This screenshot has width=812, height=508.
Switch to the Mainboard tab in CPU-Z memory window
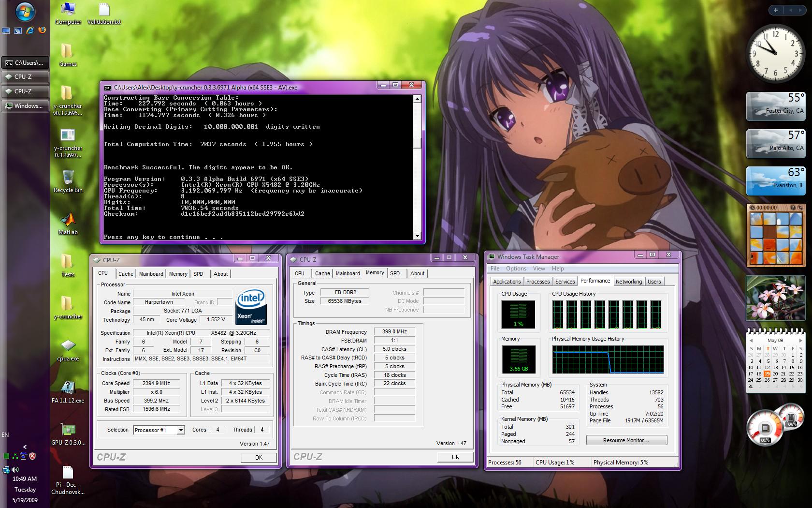point(348,273)
